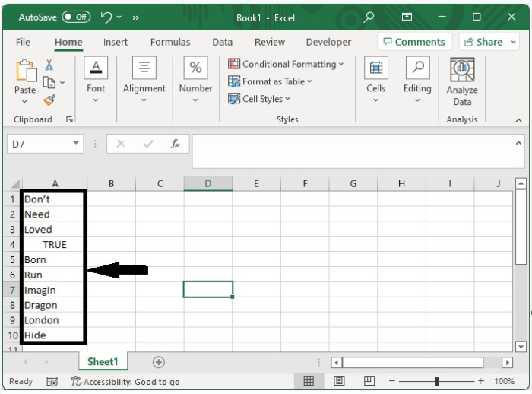The height and width of the screenshot is (394, 532).
Task: Switch to Normal view icon
Action: coord(309,381)
